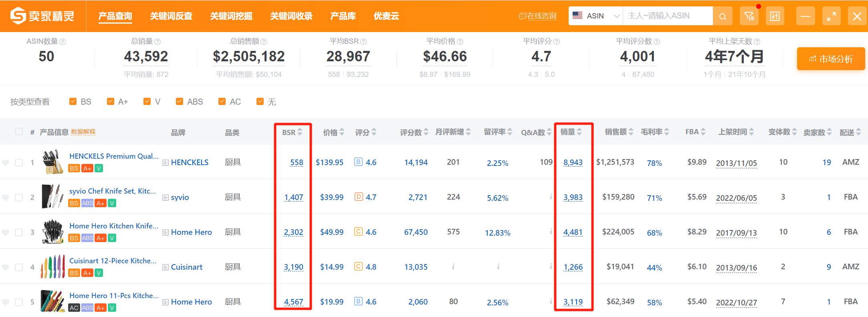Tick the select-all checkbox in table header
The image size is (868, 317).
pos(19,132)
